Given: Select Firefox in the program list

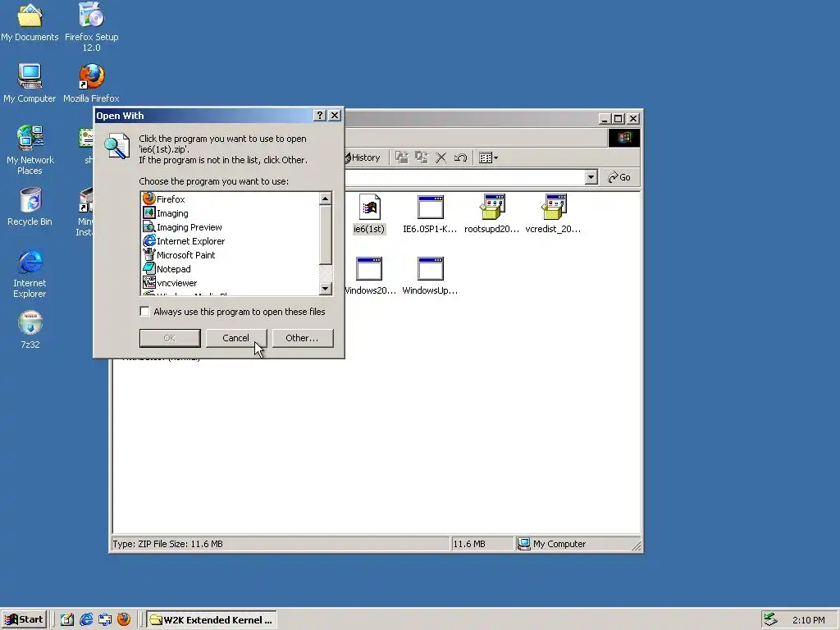Looking at the screenshot, I should (x=164, y=199).
